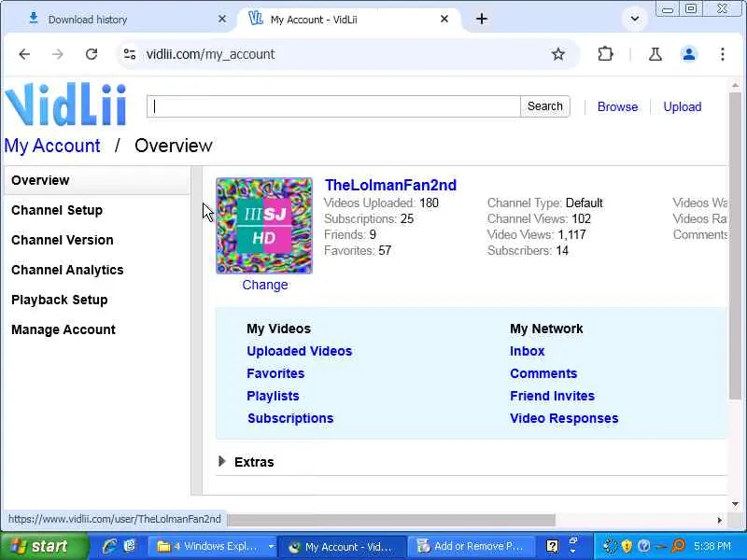The width and height of the screenshot is (747, 560).
Task: Open Playback Setup in the sidebar
Action: point(60,300)
